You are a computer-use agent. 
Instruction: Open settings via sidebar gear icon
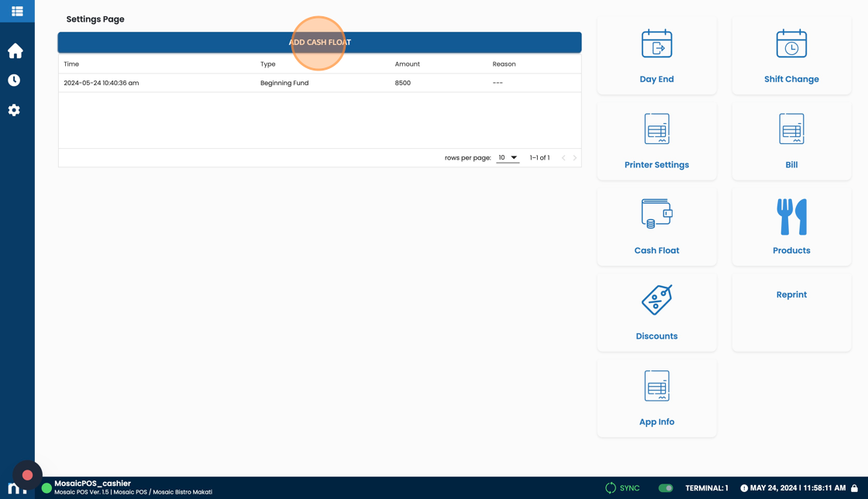coord(15,110)
